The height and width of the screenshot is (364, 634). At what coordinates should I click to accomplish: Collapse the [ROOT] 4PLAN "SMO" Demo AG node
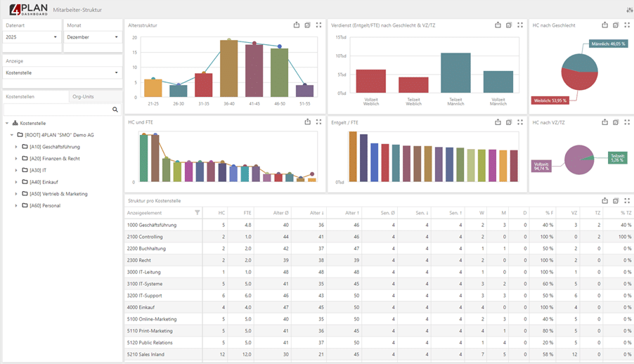(12, 135)
